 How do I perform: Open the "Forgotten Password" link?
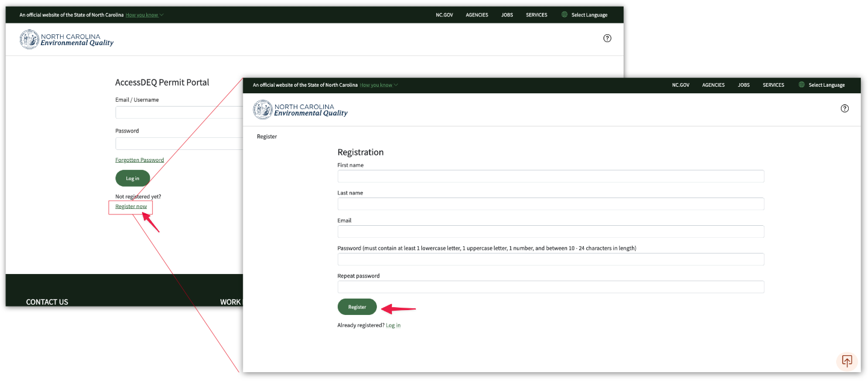pyautogui.click(x=140, y=160)
